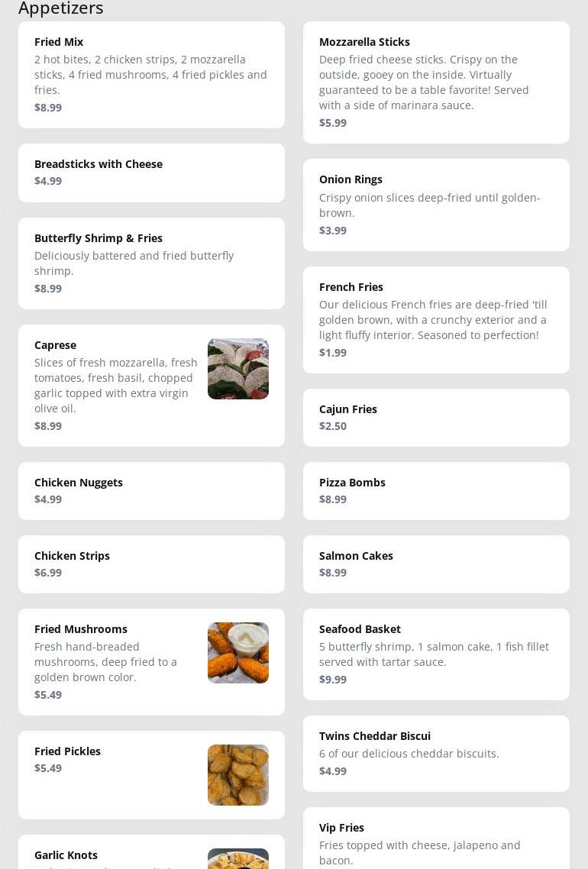Select Onion Rings menu item
The image size is (588, 869).
[x=436, y=205]
